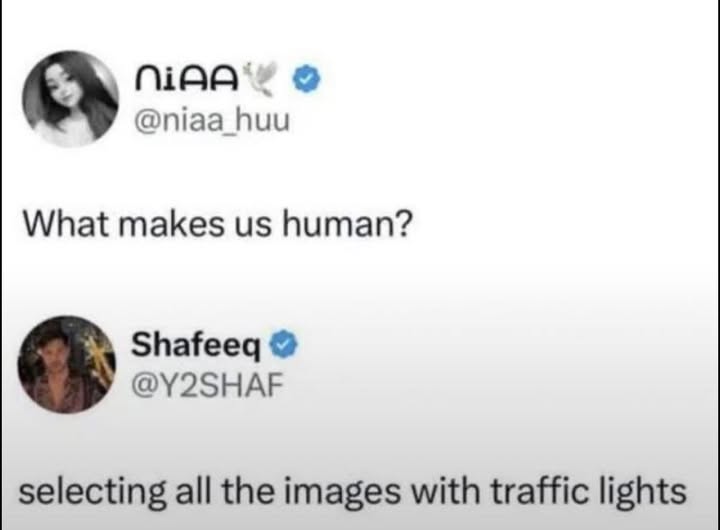Viewport: 720px width, 530px height.
Task: Click the Shafeeq display name
Action: (x=197, y=345)
